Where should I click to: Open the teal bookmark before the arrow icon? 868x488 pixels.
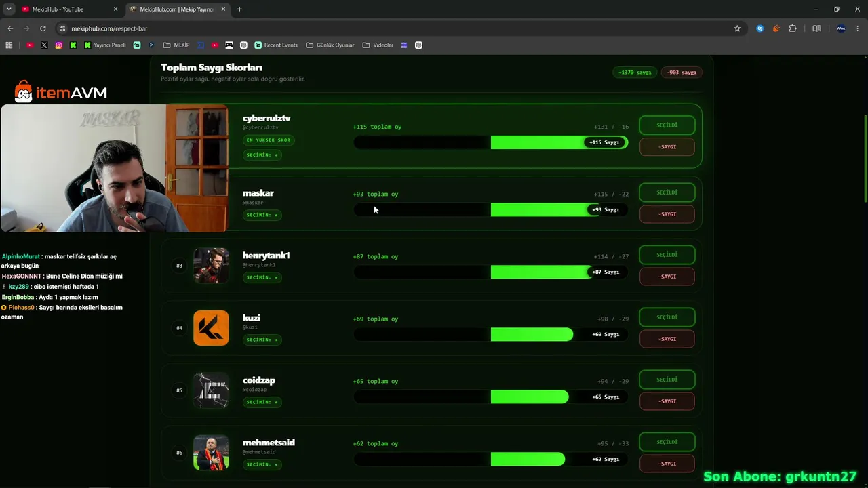[137, 45]
